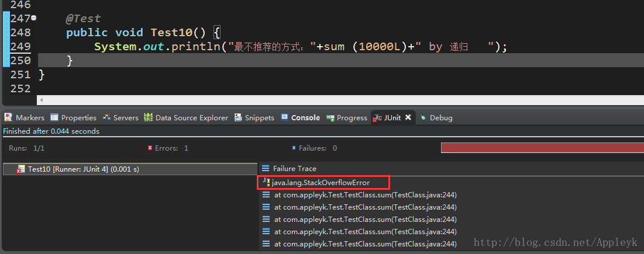Switch to the Progress tab
Image resolution: width=644 pixels, height=254 pixels.
(x=347, y=117)
